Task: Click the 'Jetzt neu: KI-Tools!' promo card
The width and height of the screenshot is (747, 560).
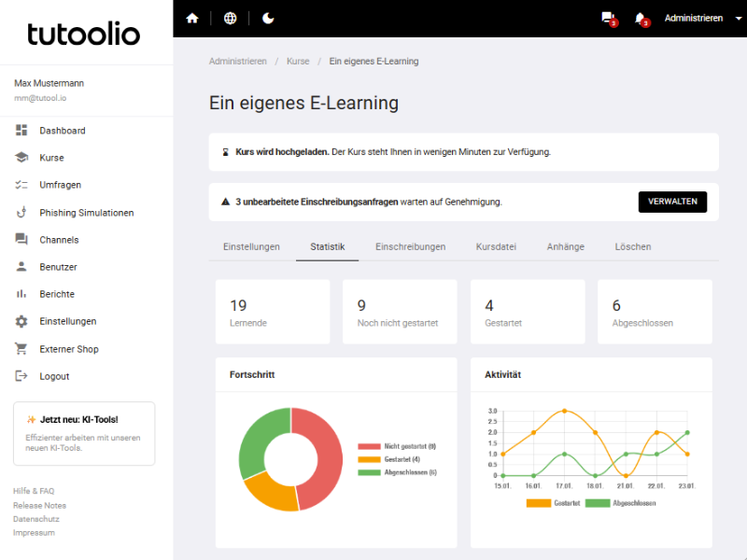Action: [84, 433]
